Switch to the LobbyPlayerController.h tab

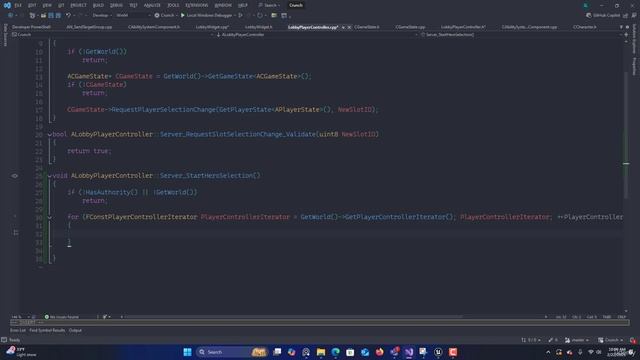(x=463, y=27)
